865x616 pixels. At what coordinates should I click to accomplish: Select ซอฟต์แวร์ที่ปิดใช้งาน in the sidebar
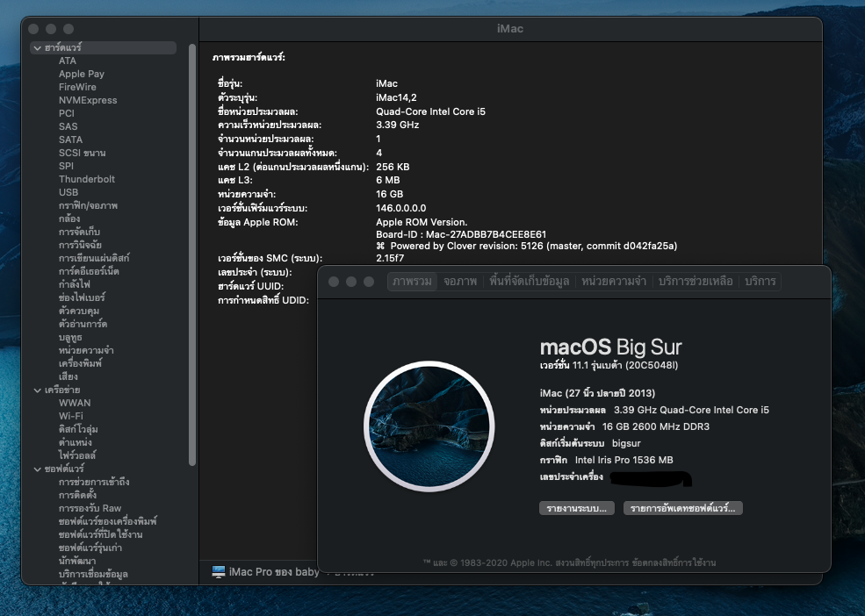coord(100,535)
